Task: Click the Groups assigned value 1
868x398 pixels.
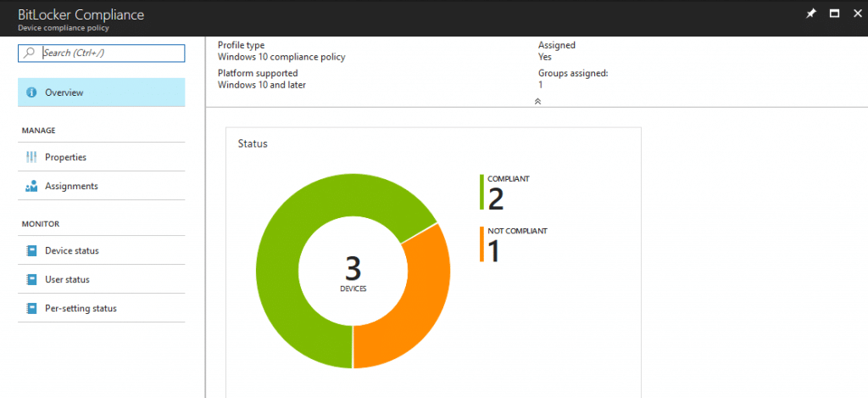Action: pos(540,85)
